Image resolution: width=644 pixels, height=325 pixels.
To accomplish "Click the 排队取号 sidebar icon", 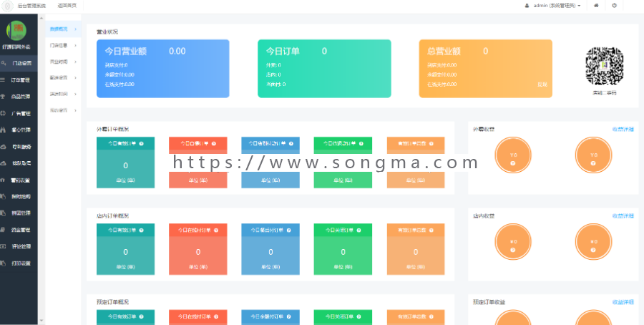I will coord(3,163).
